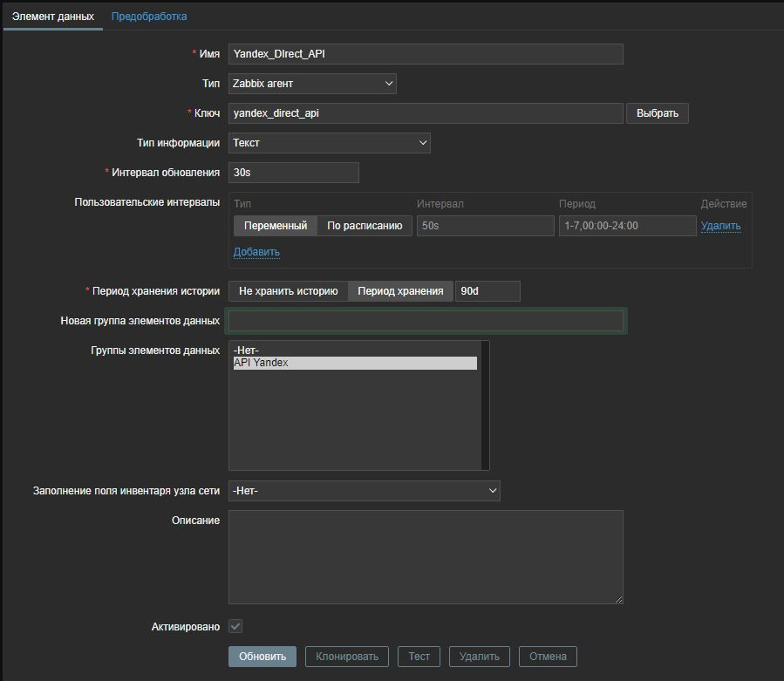Viewport: 784px width, 681px height.
Task: Click the Удалить link in custom intervals
Action: click(720, 226)
